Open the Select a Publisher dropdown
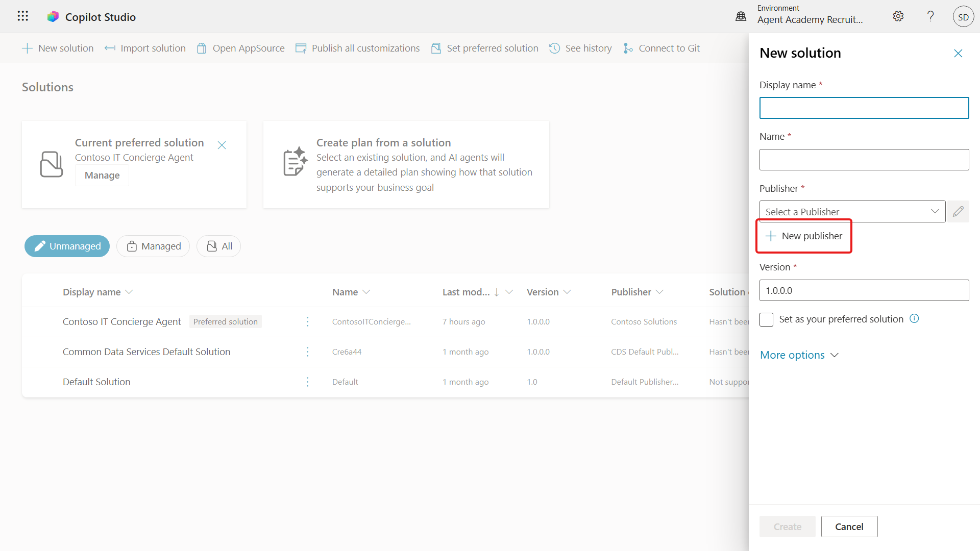This screenshot has height=551, width=980. [x=852, y=211]
